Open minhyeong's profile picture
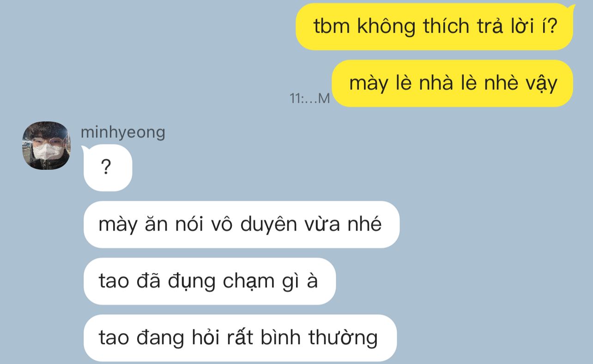The image size is (593, 364). click(46, 145)
